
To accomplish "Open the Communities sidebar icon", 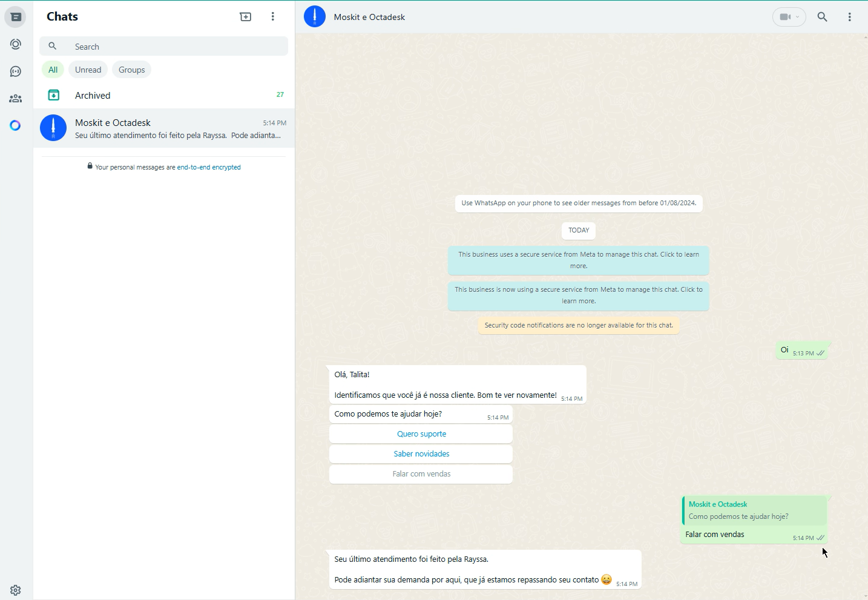I will [16, 99].
